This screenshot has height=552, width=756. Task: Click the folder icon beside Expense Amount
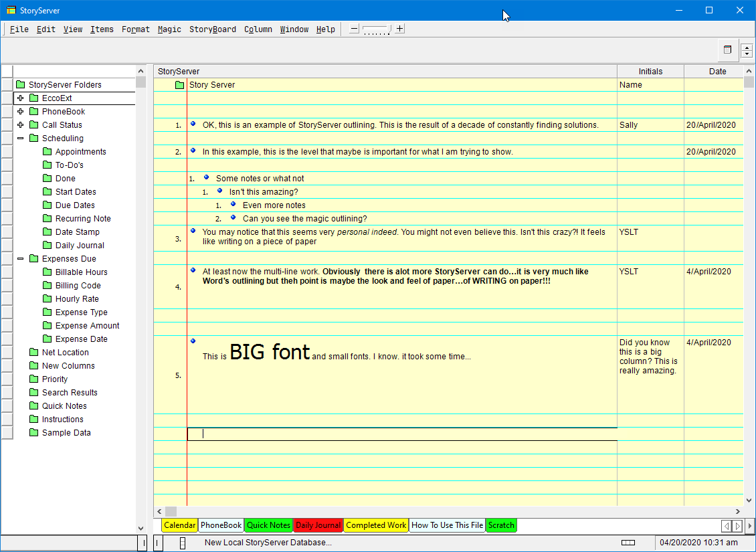click(x=48, y=325)
